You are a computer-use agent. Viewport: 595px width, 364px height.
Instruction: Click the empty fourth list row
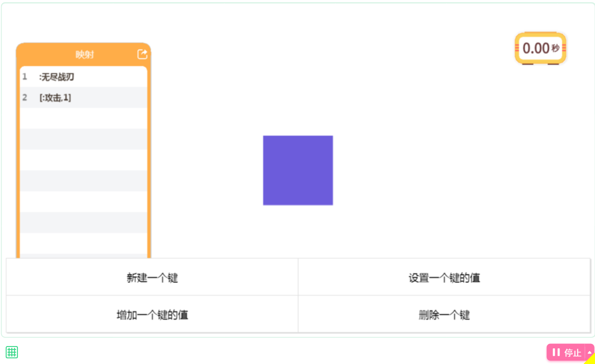point(84,139)
